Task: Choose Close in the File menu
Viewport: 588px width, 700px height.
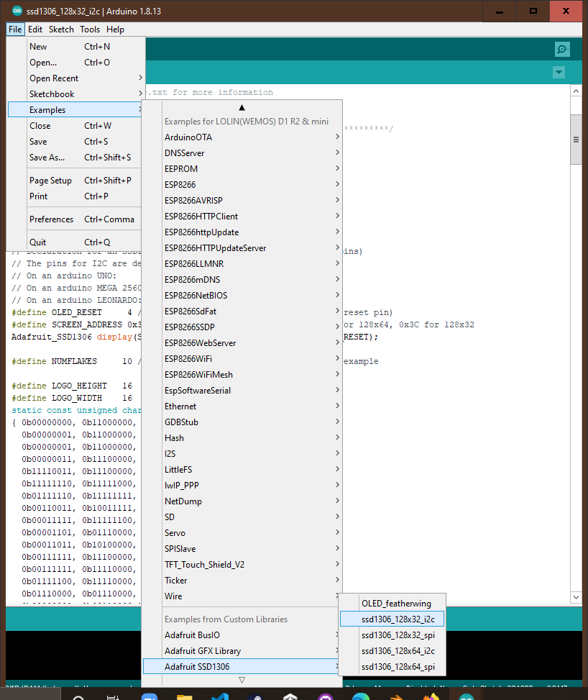Action: 76,126
